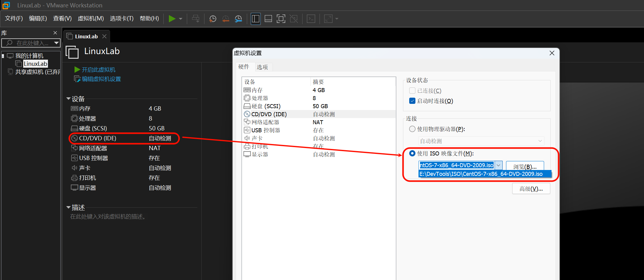Open the 虚拟机(M) menu
Screen dimensions: 644x280
[x=91, y=19]
